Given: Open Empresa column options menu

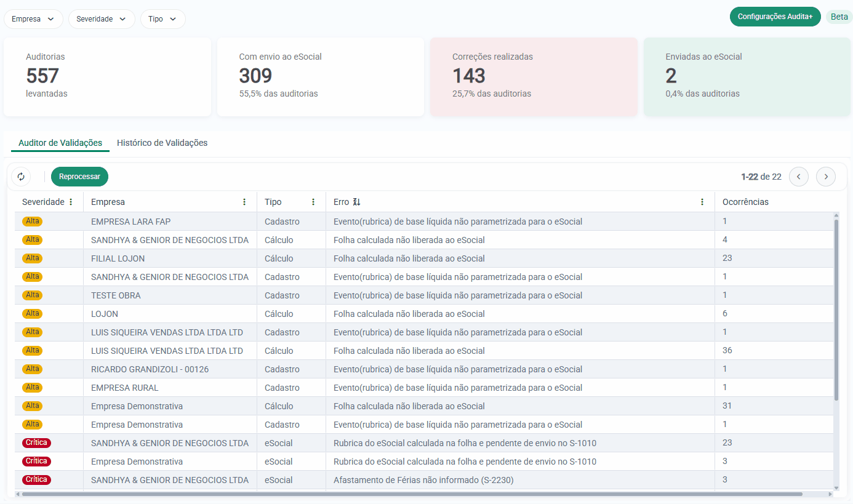Looking at the screenshot, I should [244, 202].
